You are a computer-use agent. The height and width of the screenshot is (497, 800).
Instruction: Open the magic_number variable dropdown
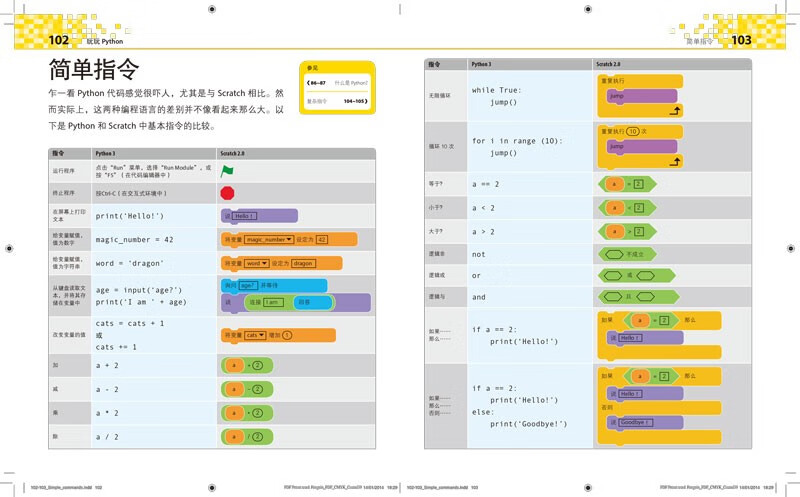[289, 239]
